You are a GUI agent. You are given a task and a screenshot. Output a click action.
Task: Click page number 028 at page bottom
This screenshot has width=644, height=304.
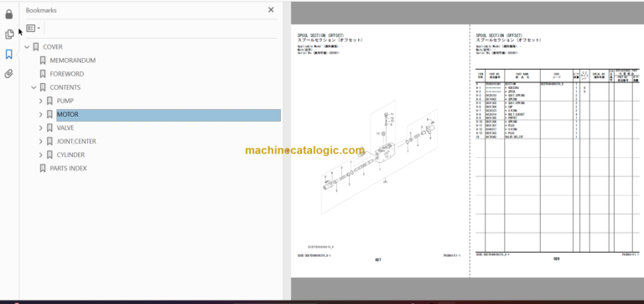[x=557, y=259]
